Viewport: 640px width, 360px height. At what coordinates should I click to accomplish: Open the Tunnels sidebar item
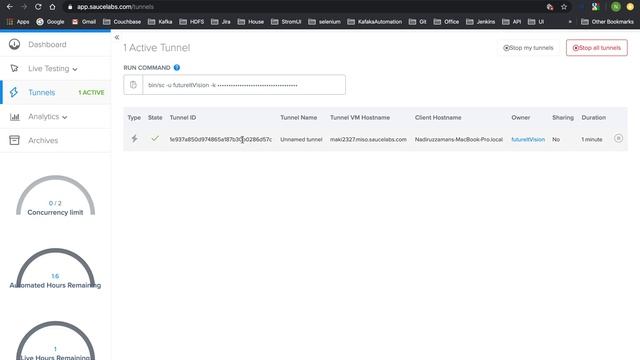tap(42, 93)
